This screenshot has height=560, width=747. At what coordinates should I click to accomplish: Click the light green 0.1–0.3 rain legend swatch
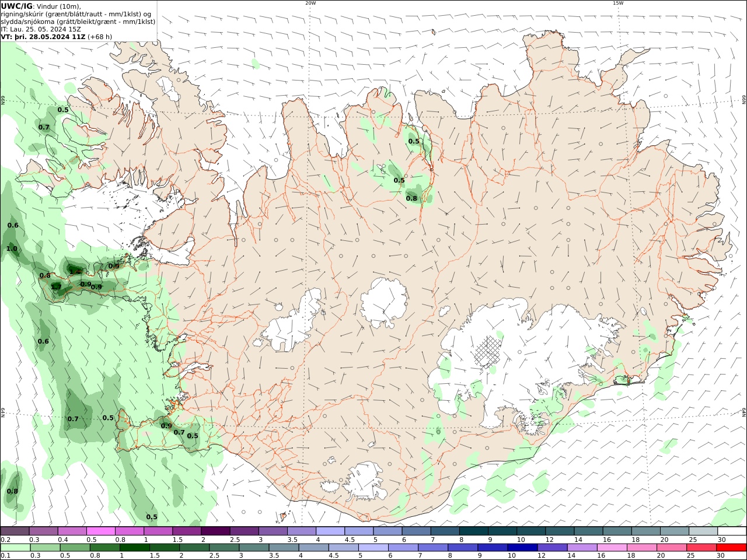[x=15, y=547]
